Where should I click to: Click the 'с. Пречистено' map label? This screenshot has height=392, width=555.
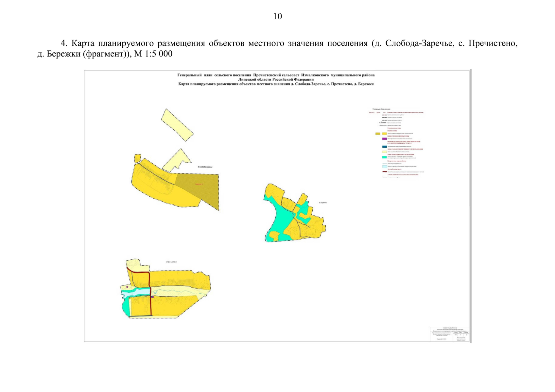coord(171,262)
